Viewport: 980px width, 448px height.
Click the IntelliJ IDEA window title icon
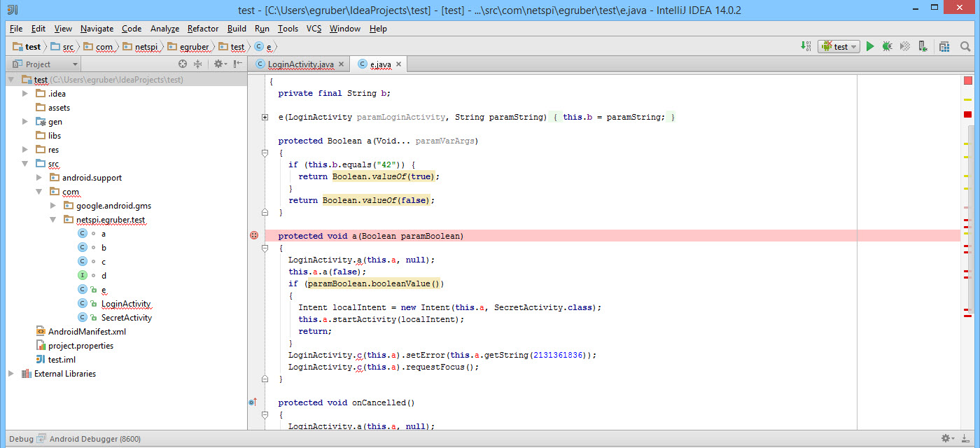(12, 10)
